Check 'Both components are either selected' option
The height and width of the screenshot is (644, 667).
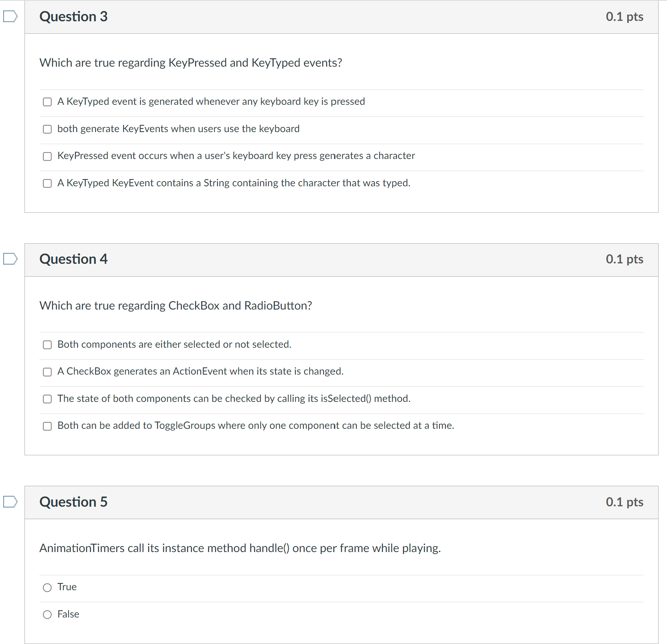(x=47, y=345)
